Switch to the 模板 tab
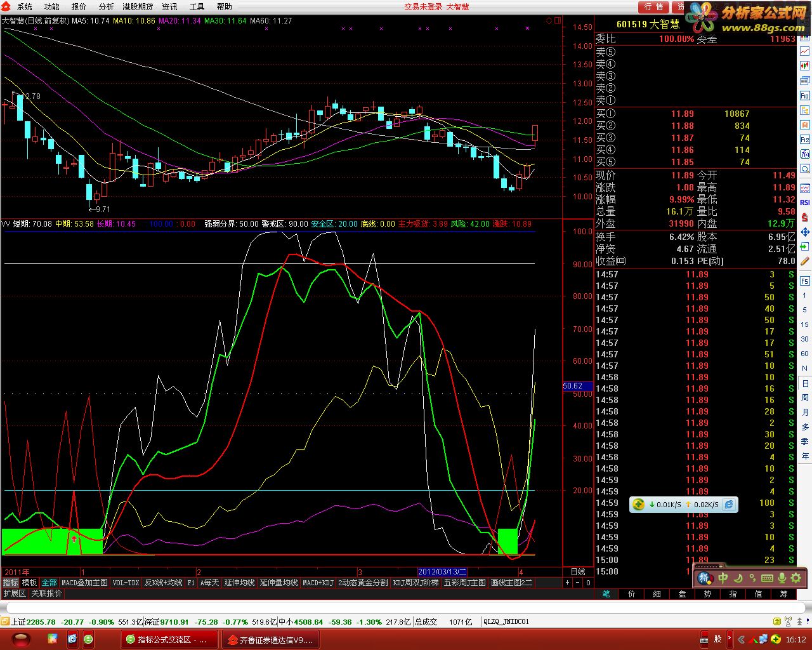Viewport: 812px width, 650px height. [29, 583]
